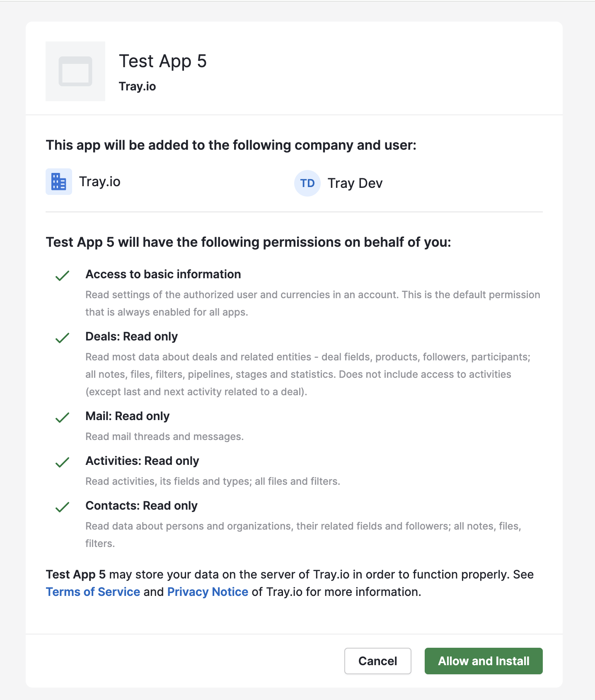This screenshot has height=700, width=595.
Task: Click the Tray.io publisher label under the title
Action: coord(137,86)
